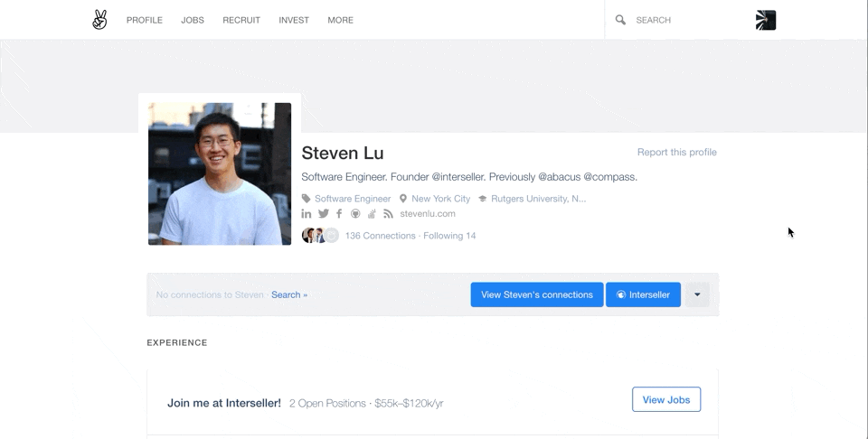Click Steven Lu's profile photo
Screen dimensions: 868x439
click(220, 173)
